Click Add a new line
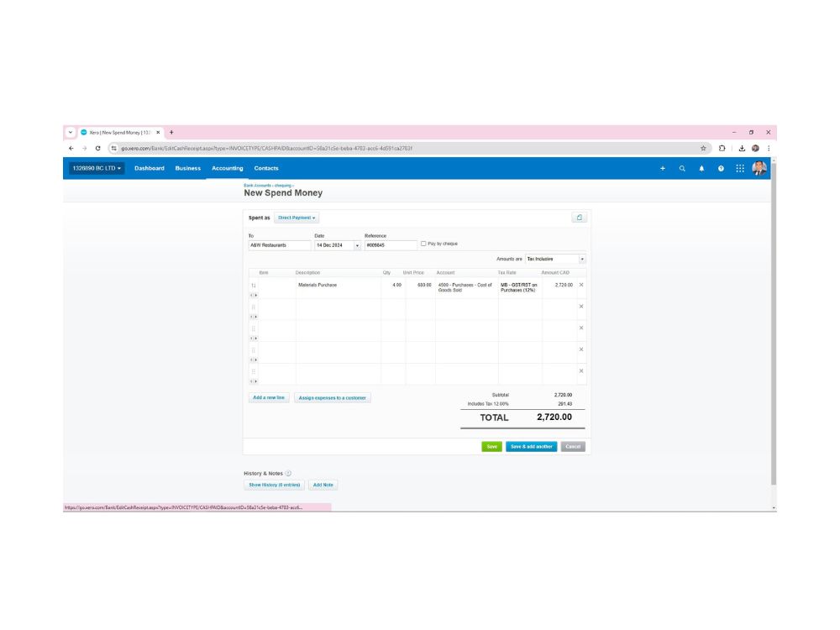 269,397
